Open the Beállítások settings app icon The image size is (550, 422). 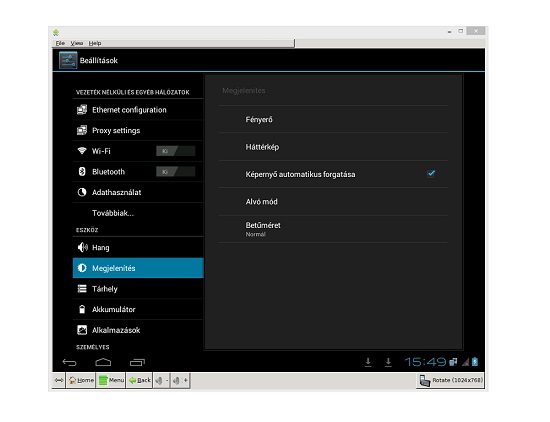[x=68, y=60]
